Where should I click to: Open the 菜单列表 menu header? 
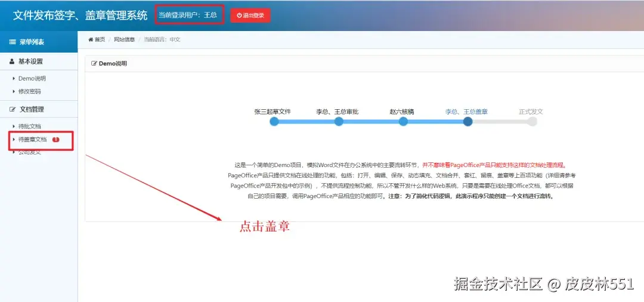pos(39,42)
